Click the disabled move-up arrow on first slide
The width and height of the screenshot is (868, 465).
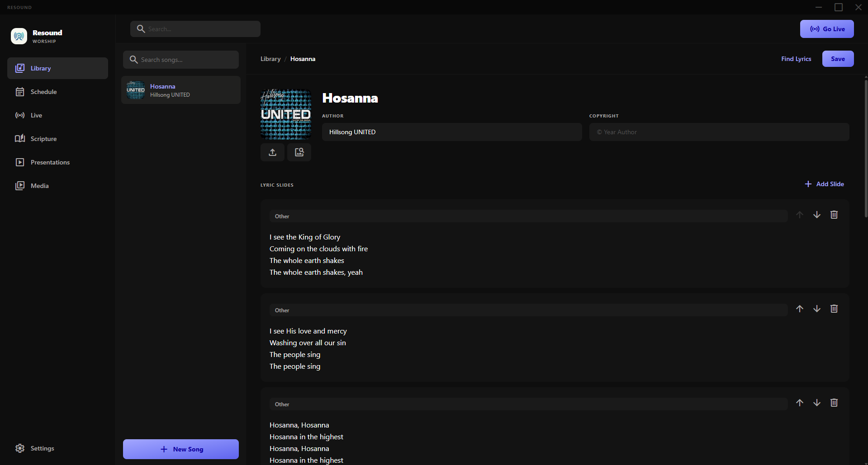(x=800, y=215)
